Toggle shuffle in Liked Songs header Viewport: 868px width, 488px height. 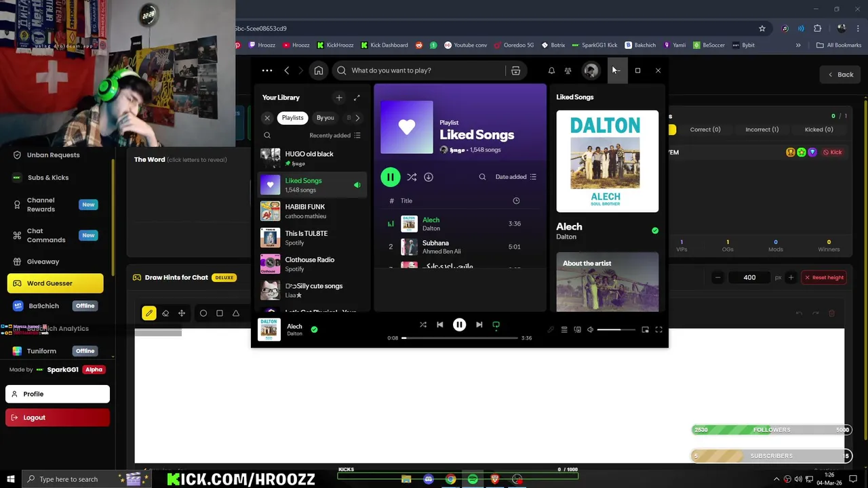coord(412,177)
